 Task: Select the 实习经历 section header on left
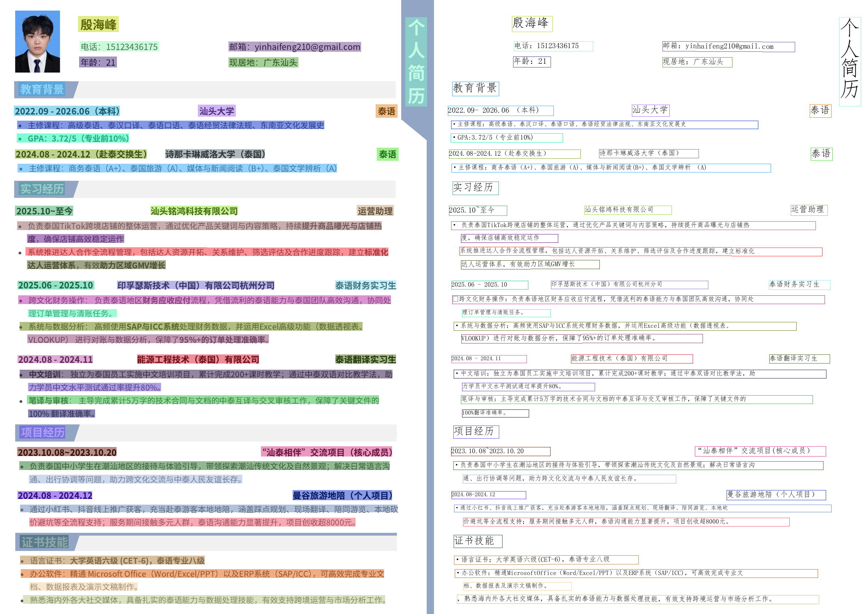coord(42,189)
